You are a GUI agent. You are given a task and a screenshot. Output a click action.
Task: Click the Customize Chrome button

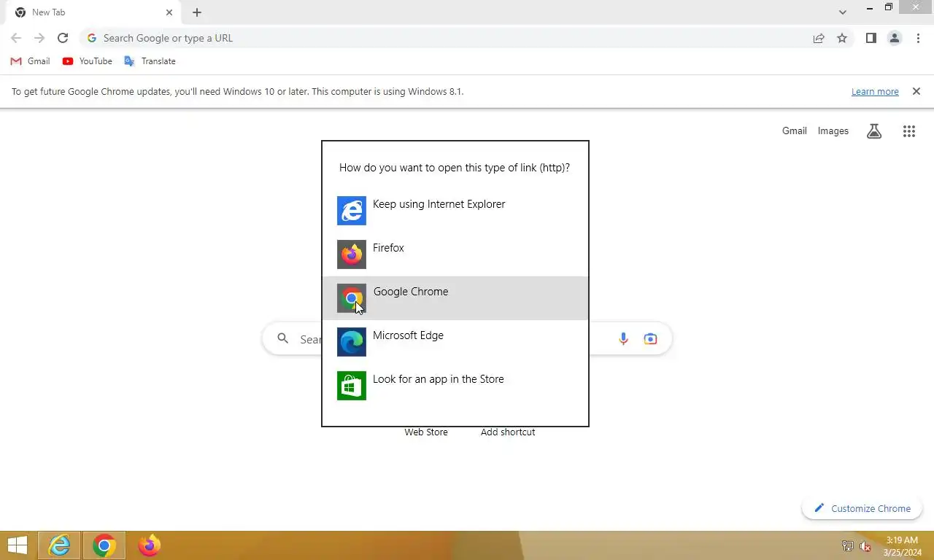pyautogui.click(x=862, y=508)
